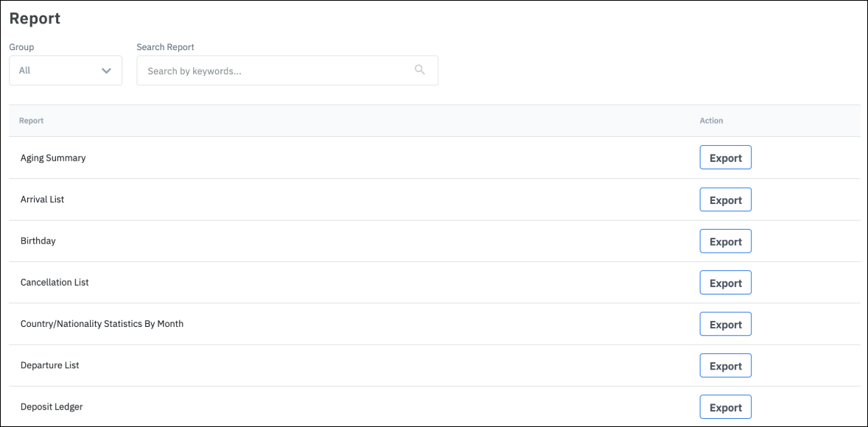This screenshot has height=427, width=868.
Task: Click the Birthday report name
Action: tap(38, 241)
